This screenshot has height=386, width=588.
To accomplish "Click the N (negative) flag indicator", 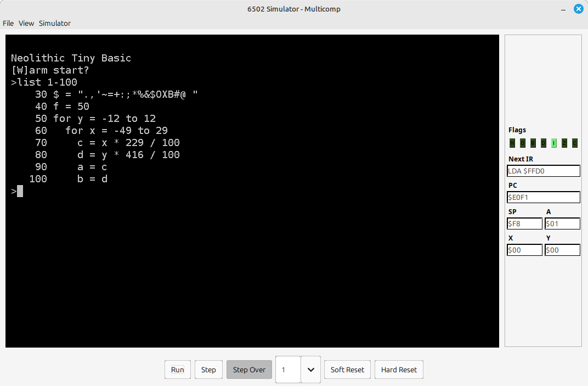I will coord(512,143).
